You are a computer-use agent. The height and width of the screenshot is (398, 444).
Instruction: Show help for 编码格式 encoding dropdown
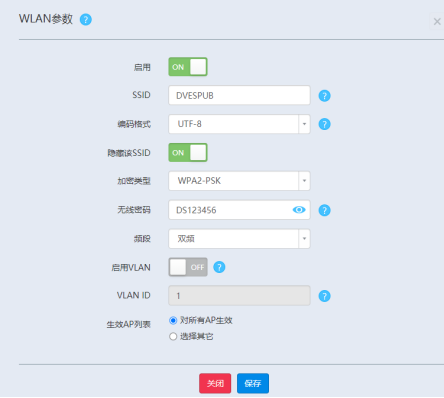[x=324, y=124]
